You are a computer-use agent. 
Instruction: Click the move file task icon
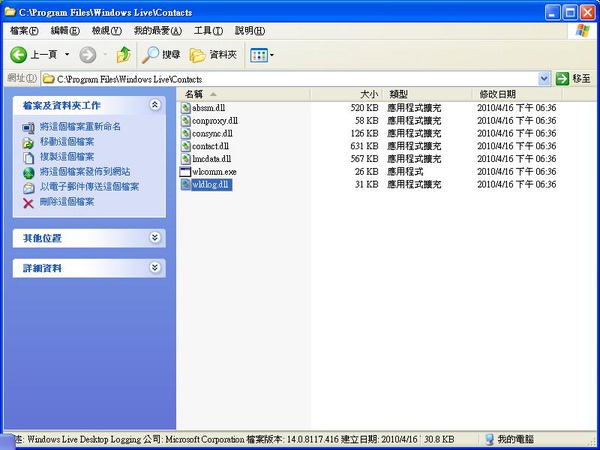28,143
